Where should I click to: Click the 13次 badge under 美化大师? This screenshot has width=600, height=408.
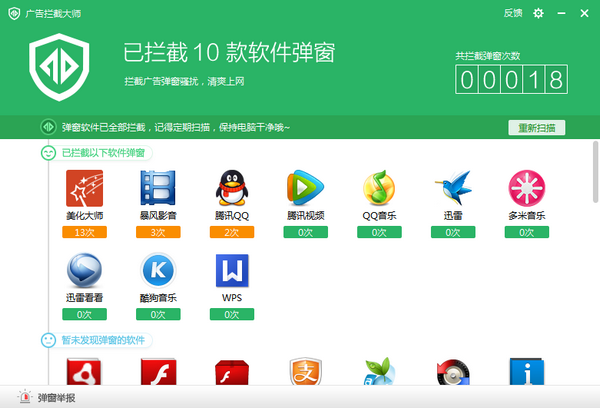point(85,232)
